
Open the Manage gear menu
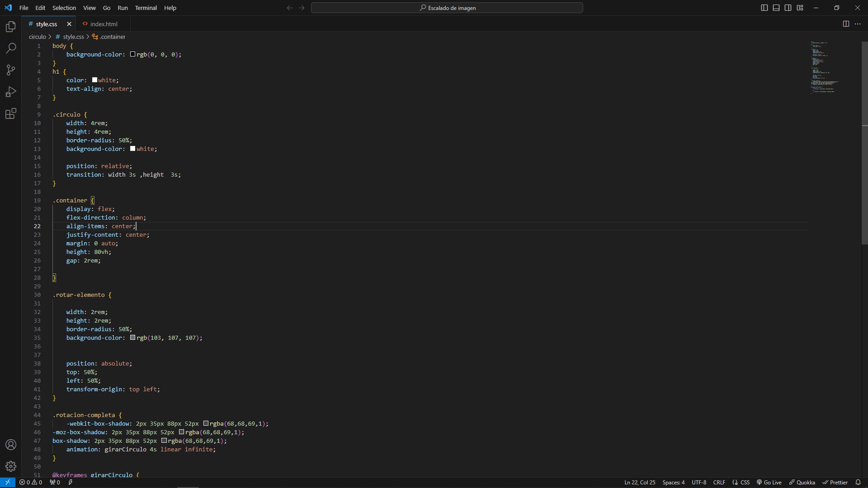11,466
